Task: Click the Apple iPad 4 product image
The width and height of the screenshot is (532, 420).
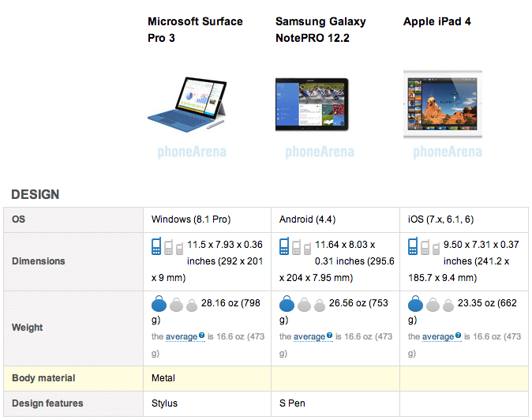Action: click(x=441, y=103)
